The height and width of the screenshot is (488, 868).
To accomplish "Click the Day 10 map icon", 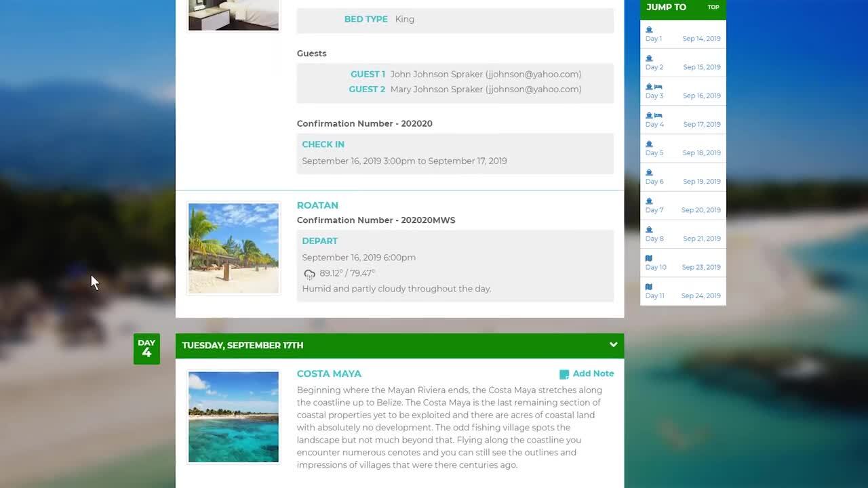I will point(649,258).
